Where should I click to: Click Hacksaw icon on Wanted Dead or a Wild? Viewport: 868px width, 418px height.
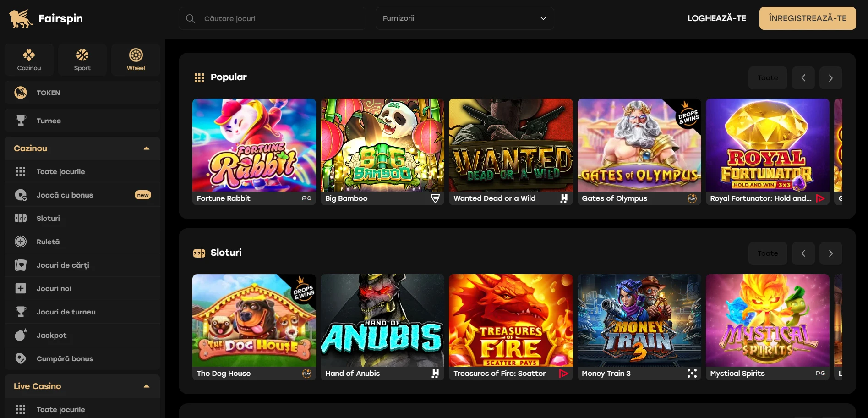564,198
